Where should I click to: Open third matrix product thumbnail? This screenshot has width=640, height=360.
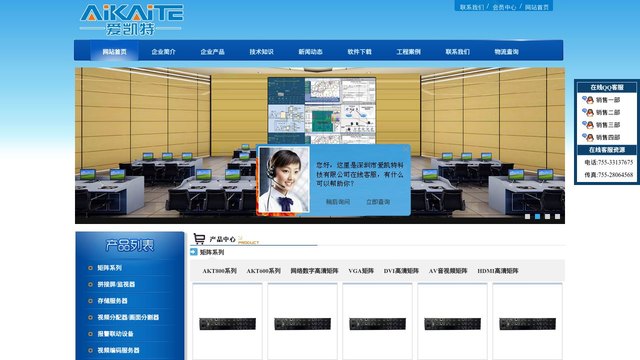378,324
